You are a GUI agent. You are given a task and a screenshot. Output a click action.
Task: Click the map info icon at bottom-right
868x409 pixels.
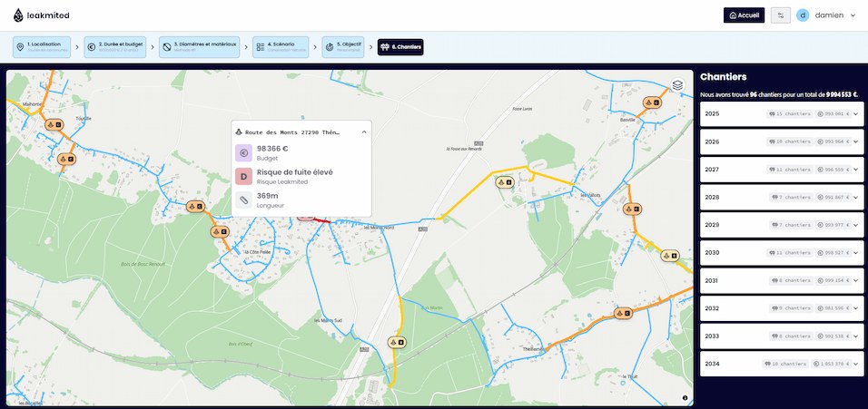pyautogui.click(x=685, y=397)
